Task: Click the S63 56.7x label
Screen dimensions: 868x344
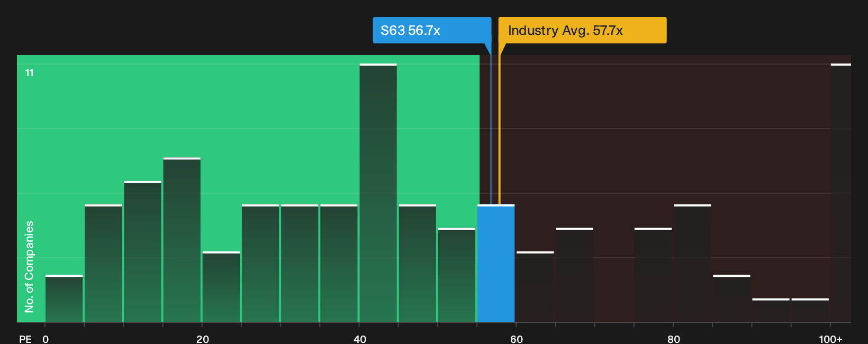Action: [432, 30]
